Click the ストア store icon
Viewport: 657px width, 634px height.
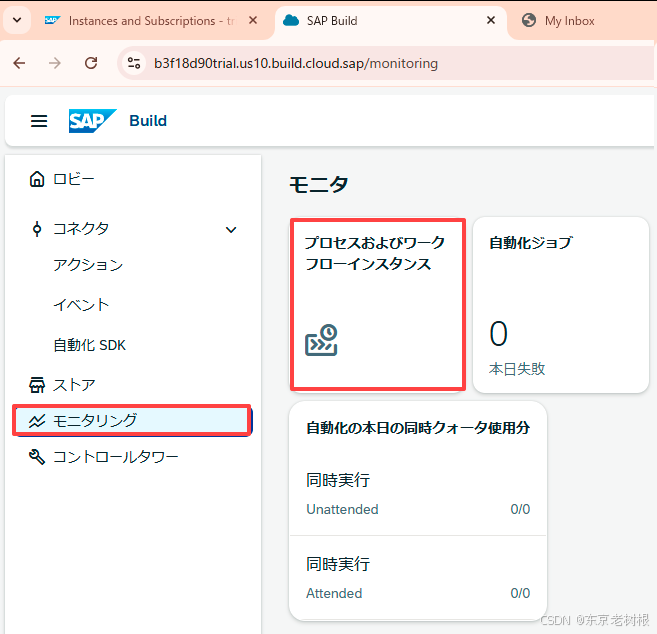pos(37,385)
